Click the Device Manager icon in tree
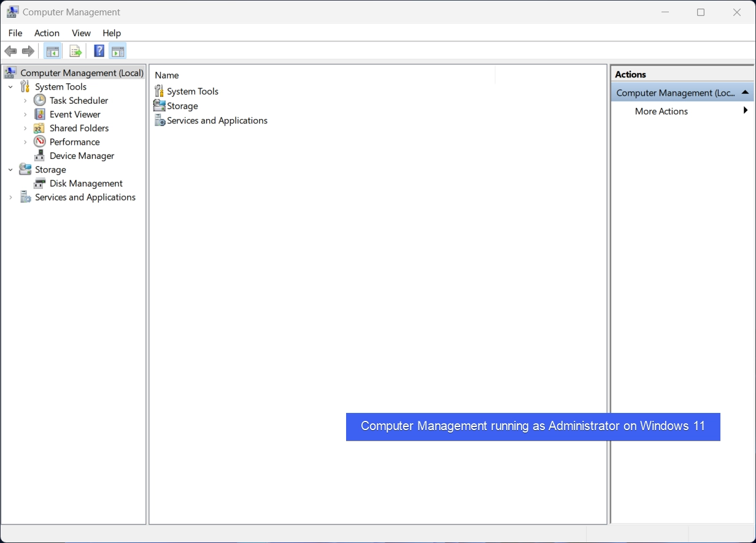This screenshot has height=543, width=756. click(40, 156)
